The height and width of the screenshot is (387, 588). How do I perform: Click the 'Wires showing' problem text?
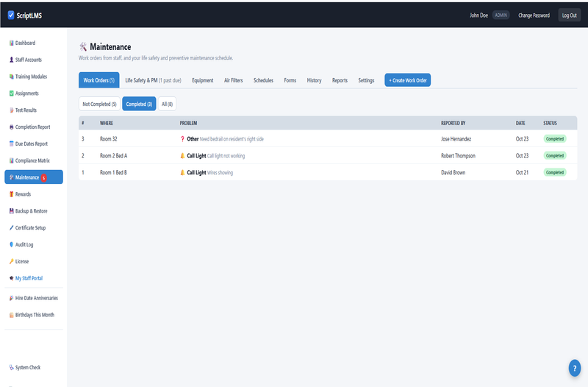[220, 173]
